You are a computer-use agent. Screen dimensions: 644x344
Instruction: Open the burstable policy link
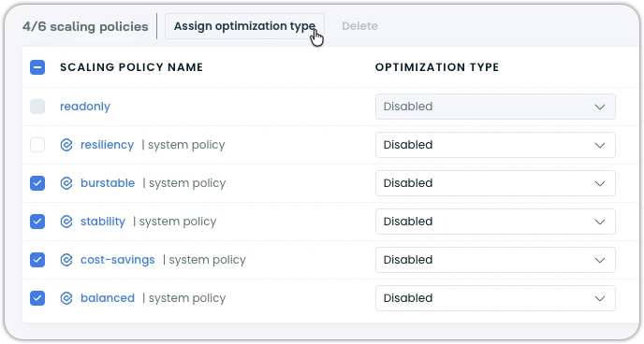tap(108, 183)
